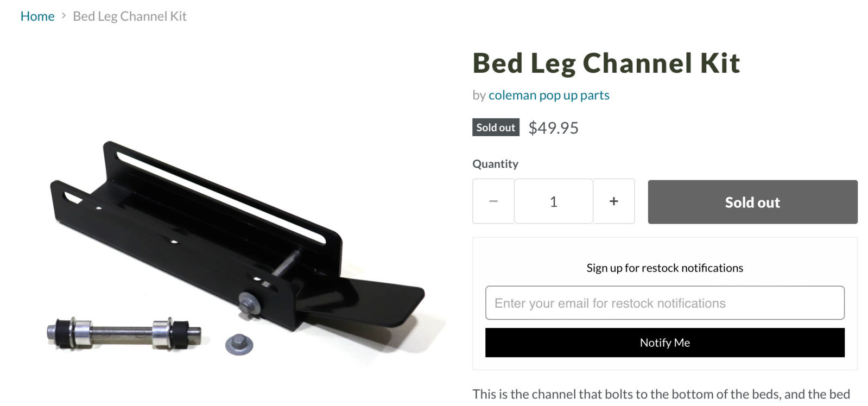The image size is (868, 406).
Task: Go to the Home breadcrumb link
Action: coord(37,16)
